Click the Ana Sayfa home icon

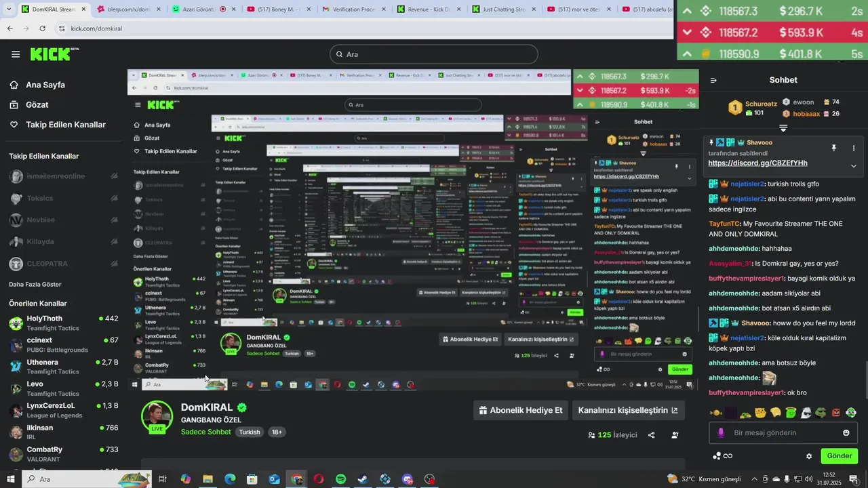click(x=14, y=85)
